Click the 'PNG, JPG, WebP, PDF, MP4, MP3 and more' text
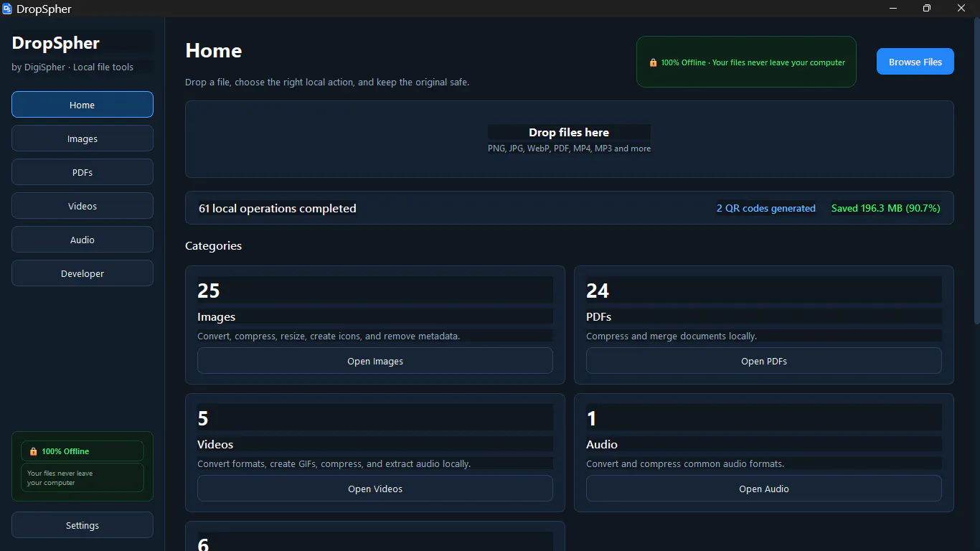 (x=570, y=149)
